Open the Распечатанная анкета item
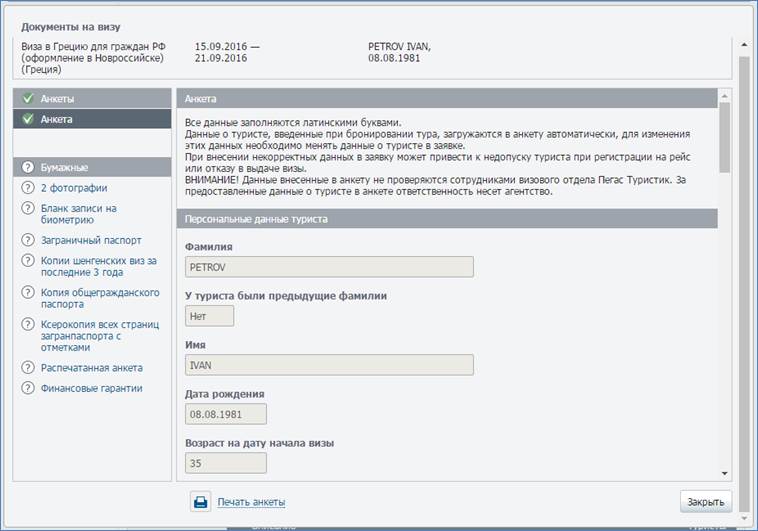 (91, 368)
